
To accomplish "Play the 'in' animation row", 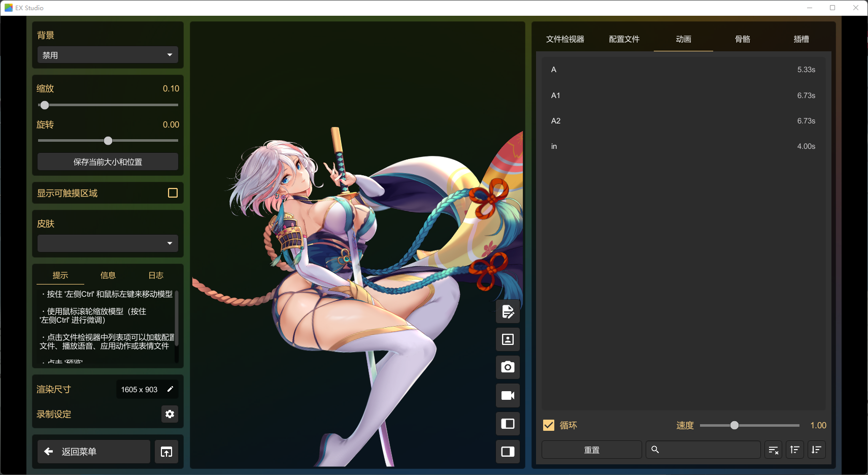I will (x=683, y=146).
